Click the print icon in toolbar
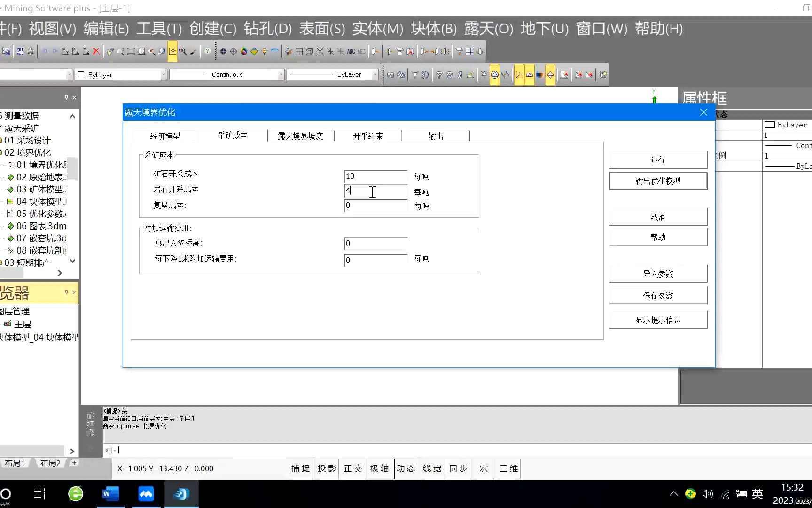Screen dimensions: 812x508 tap(31, 51)
